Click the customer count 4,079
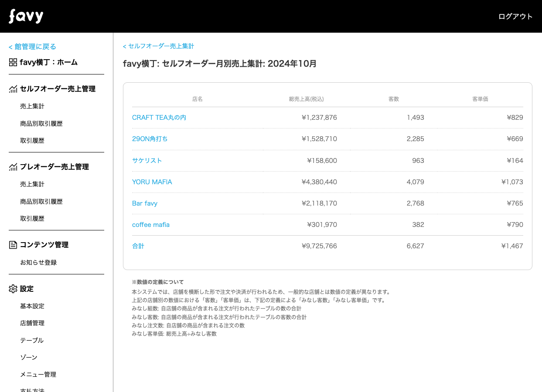The width and height of the screenshot is (542, 392). [416, 182]
